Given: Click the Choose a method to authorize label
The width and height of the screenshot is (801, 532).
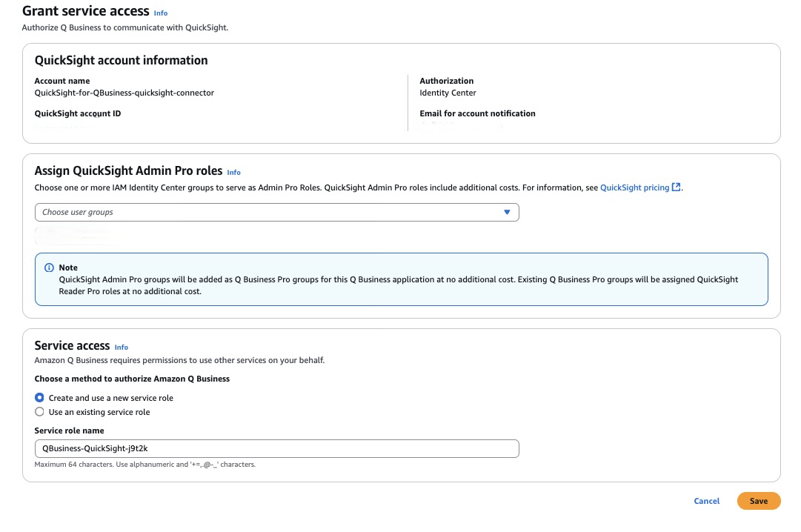Looking at the screenshot, I should pos(132,379).
